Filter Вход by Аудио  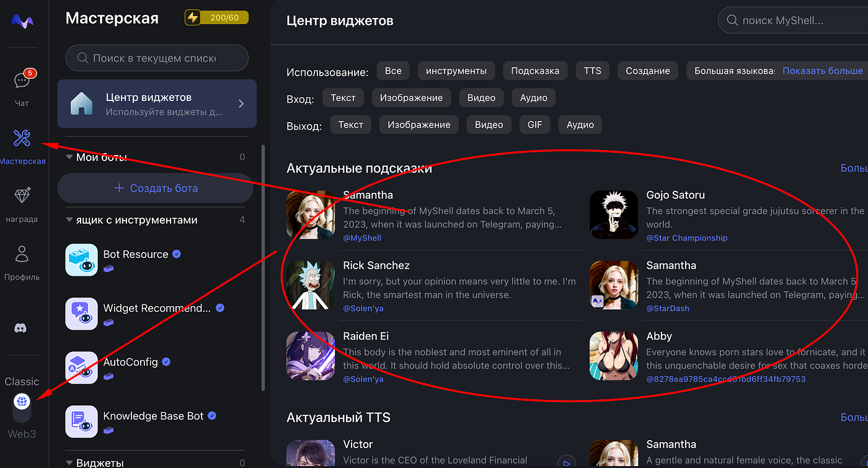[x=534, y=97]
